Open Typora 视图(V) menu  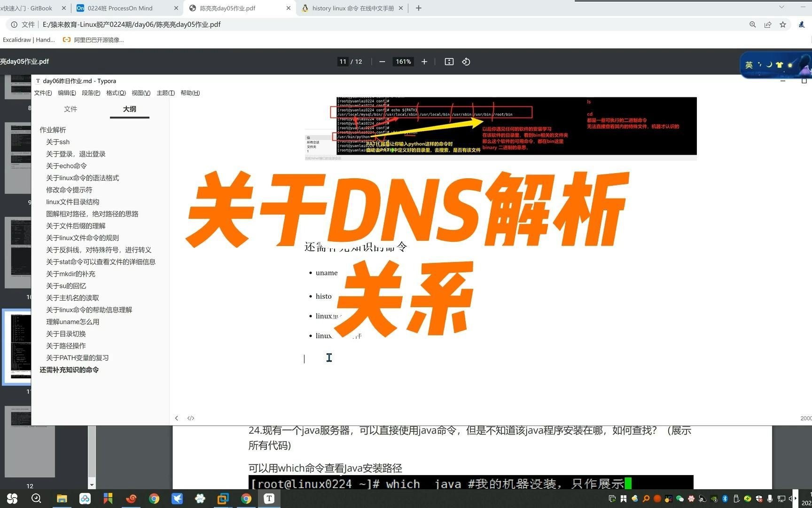pos(141,93)
